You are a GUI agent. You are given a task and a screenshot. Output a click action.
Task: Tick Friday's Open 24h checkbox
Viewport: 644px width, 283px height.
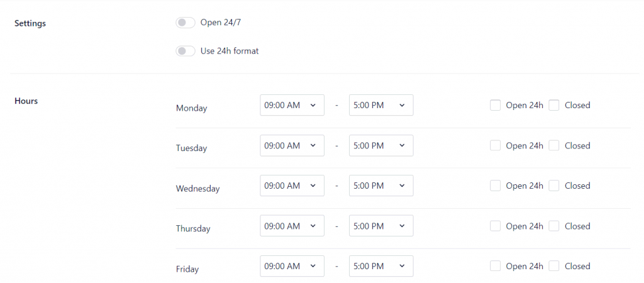pos(496,266)
